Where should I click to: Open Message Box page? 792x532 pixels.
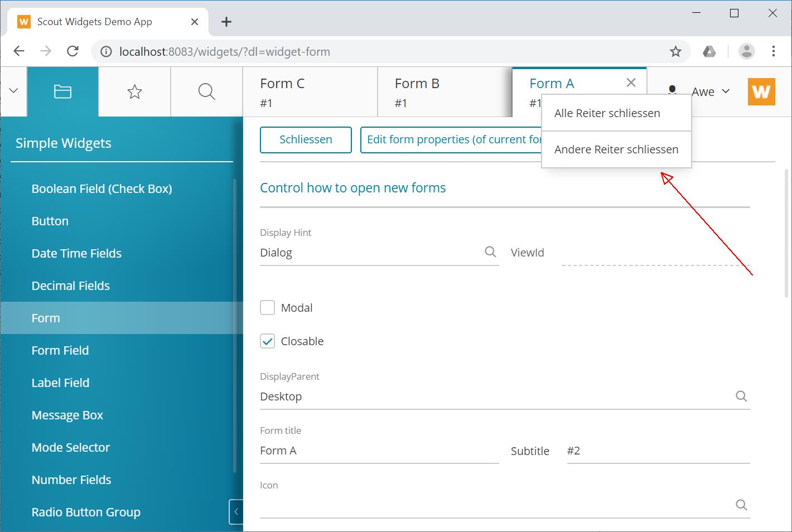coord(67,415)
